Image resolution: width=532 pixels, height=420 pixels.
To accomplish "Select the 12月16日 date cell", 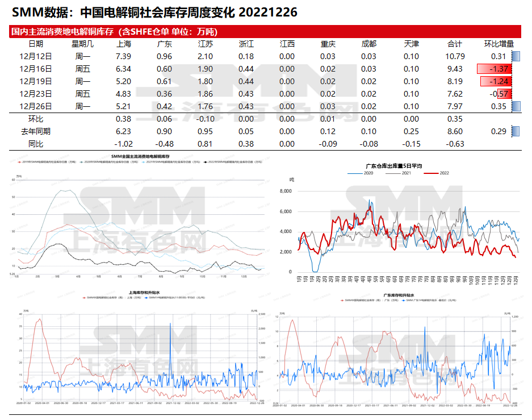I will (36, 69).
